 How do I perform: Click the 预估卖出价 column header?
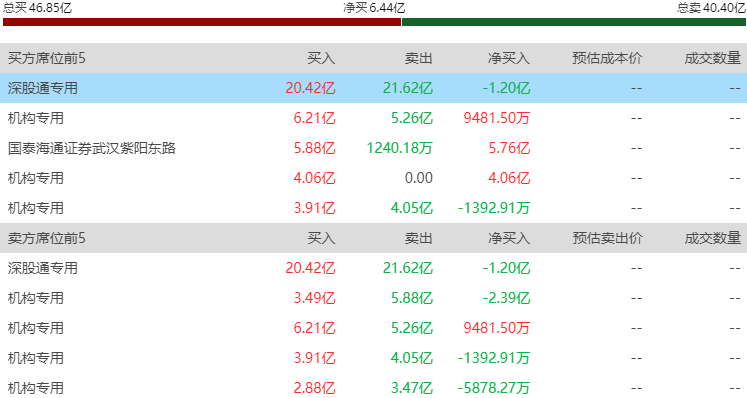pos(607,238)
